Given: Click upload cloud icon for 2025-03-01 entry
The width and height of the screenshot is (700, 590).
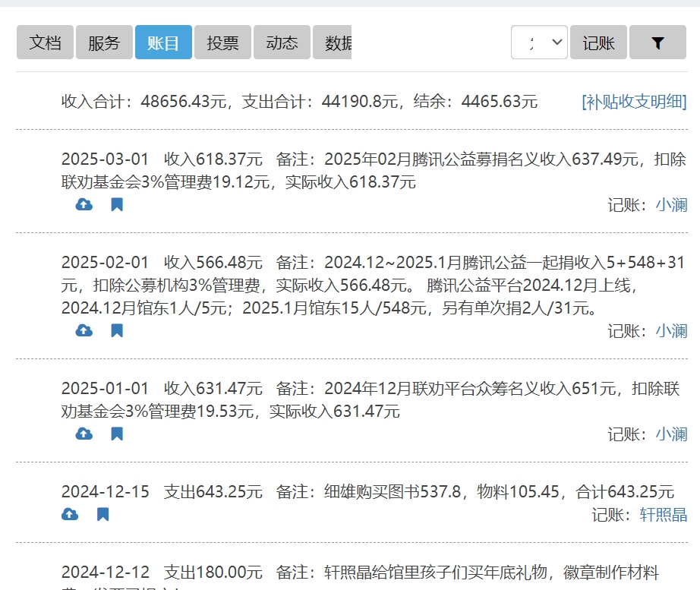Looking at the screenshot, I should coord(84,204).
